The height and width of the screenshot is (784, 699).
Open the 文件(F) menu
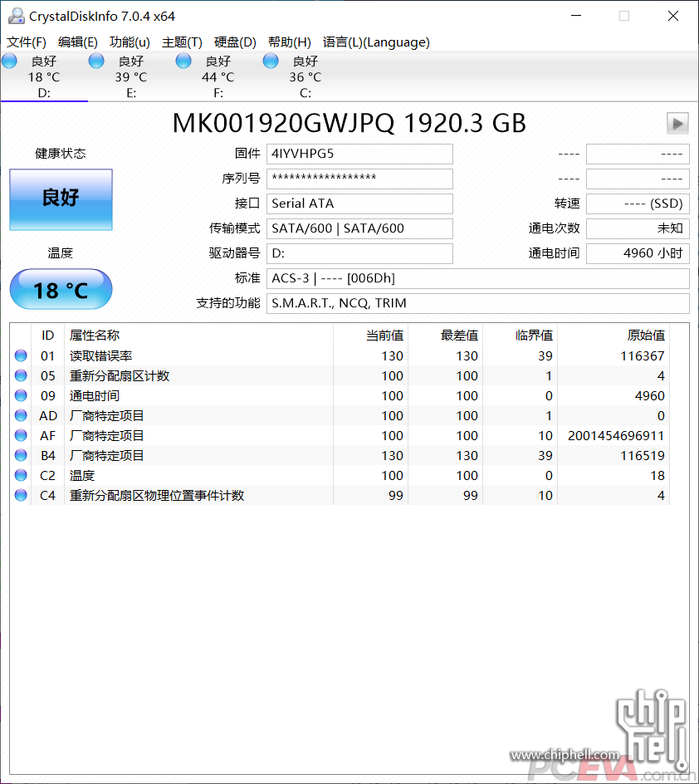tap(27, 42)
